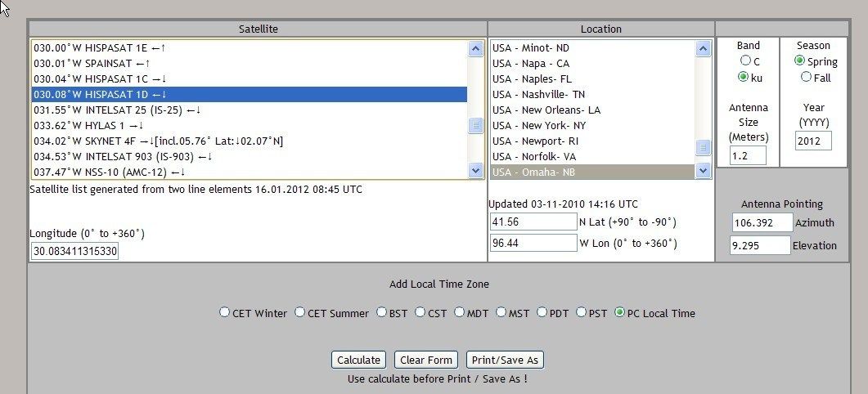Image resolution: width=868 pixels, height=394 pixels.
Task: Click the Calculate button
Action: point(358,360)
